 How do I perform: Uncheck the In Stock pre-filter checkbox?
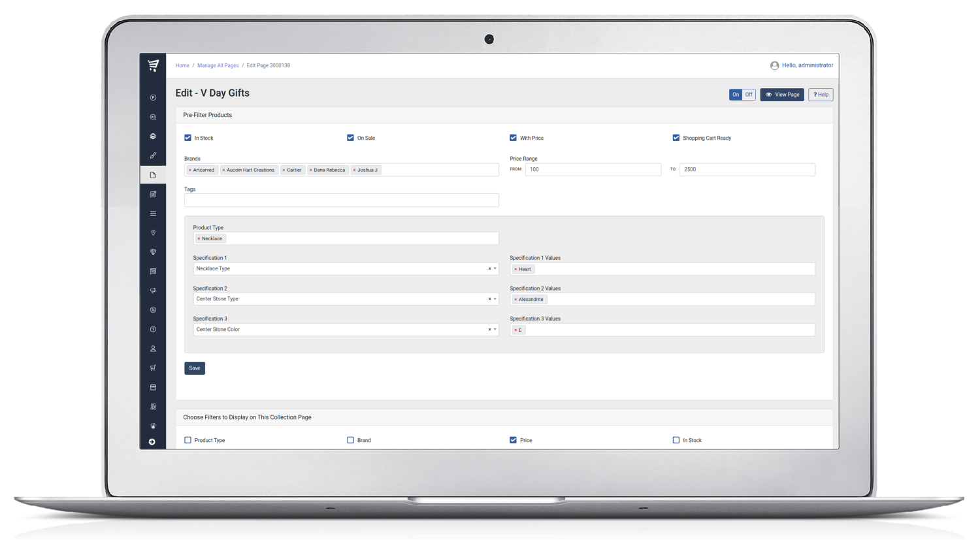click(x=188, y=138)
